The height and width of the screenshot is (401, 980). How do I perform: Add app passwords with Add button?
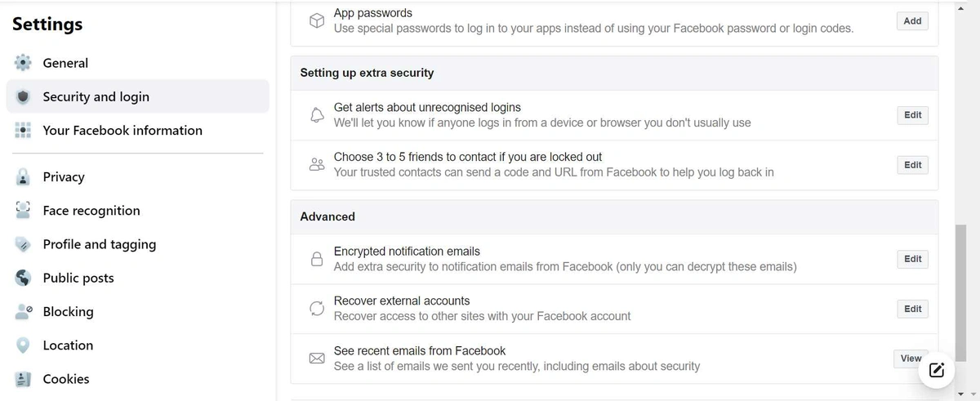(x=912, y=21)
